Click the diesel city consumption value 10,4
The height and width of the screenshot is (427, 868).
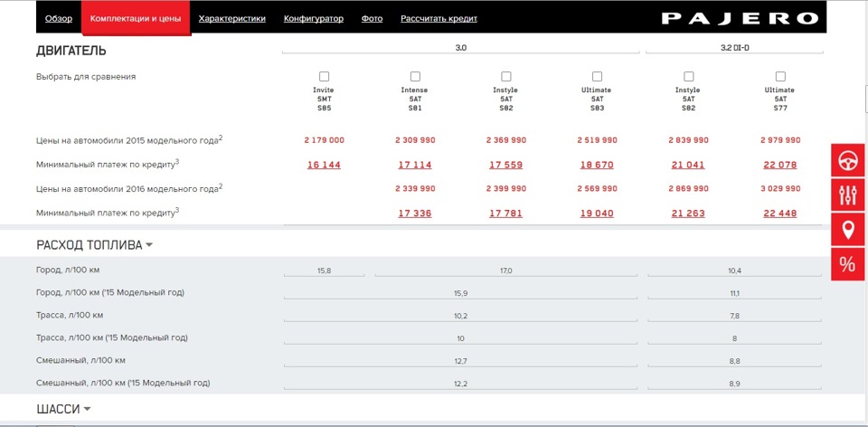[x=735, y=270]
